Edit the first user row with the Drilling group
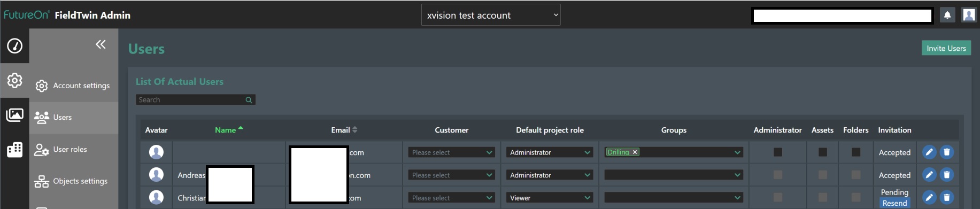Image resolution: width=980 pixels, height=209 pixels. (929, 152)
